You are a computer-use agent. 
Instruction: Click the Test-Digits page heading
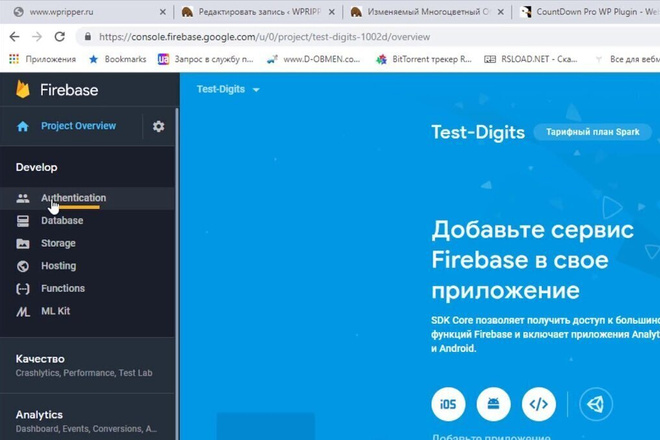coord(478,132)
